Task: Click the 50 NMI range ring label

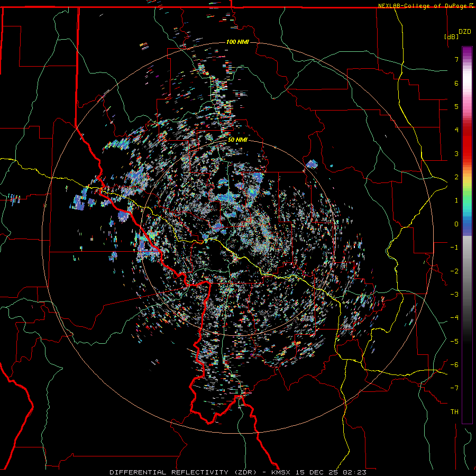Action: 237,140
